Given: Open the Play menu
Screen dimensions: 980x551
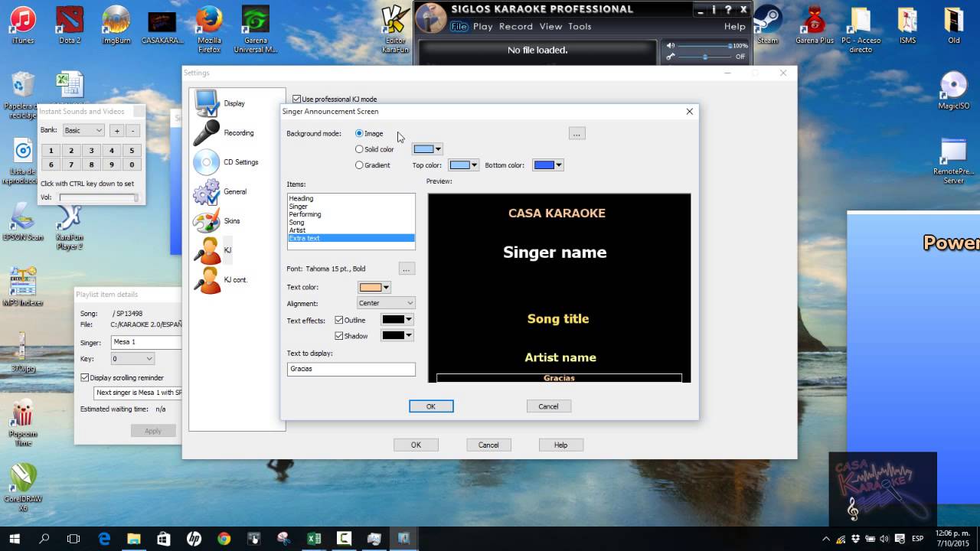Looking at the screenshot, I should click(483, 26).
